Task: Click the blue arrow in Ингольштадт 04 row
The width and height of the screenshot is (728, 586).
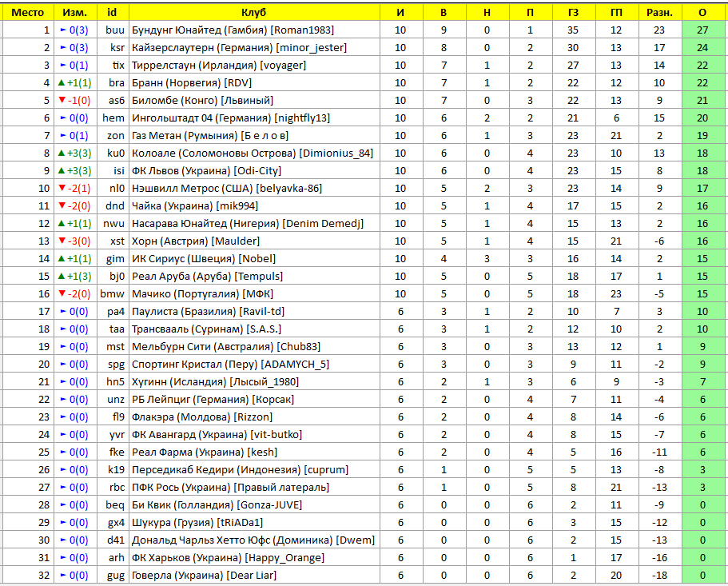Action: tap(64, 118)
